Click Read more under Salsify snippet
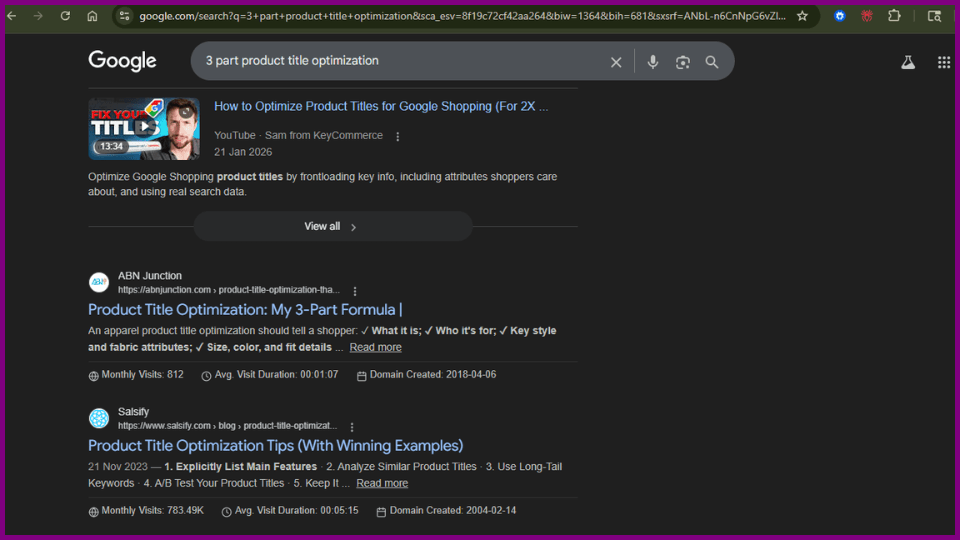960x540 pixels. click(382, 483)
